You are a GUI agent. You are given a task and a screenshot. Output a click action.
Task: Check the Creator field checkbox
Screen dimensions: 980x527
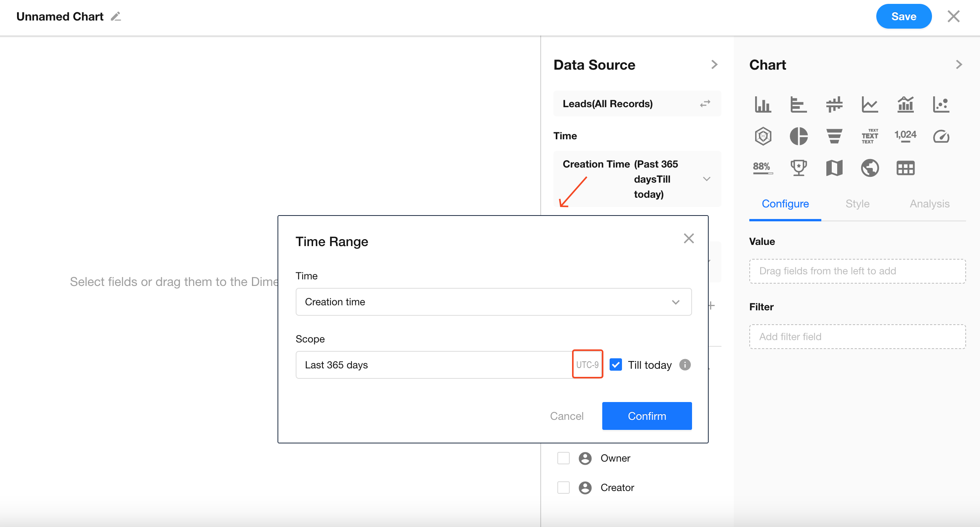coord(564,488)
